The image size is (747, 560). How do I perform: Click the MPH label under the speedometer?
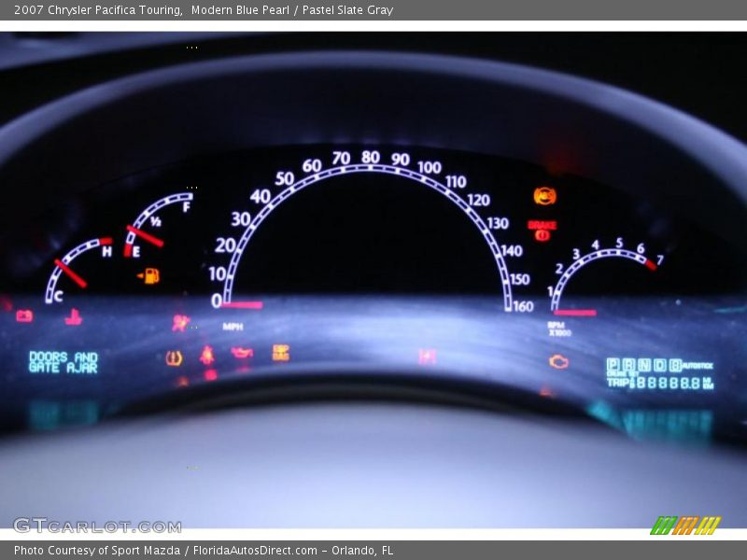point(233,327)
